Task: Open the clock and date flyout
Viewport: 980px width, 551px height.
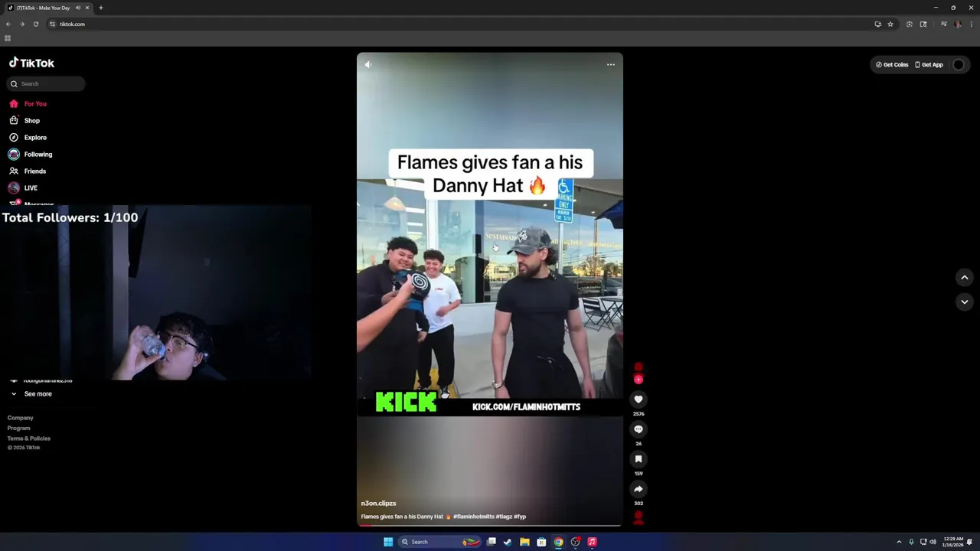Action: (x=953, y=542)
